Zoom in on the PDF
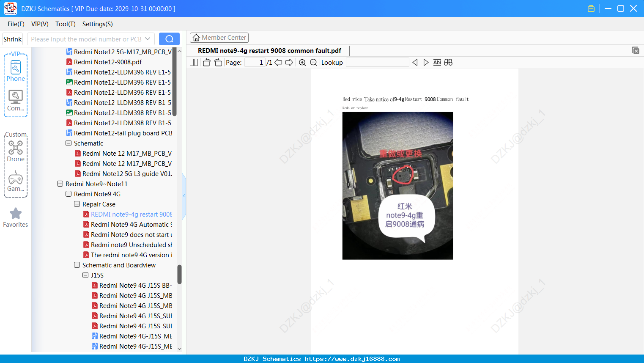Viewport: 644px width, 363px height. (x=302, y=63)
